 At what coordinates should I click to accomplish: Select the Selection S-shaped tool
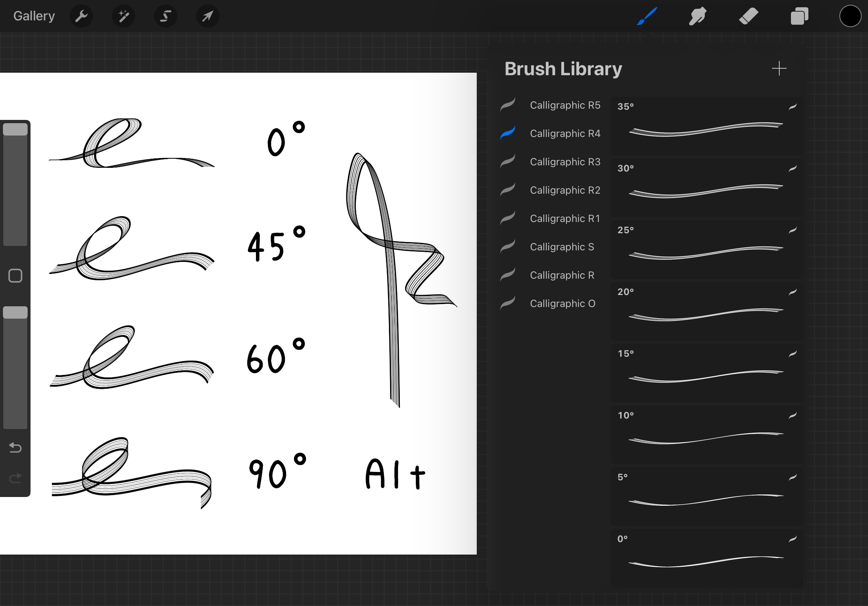166,16
